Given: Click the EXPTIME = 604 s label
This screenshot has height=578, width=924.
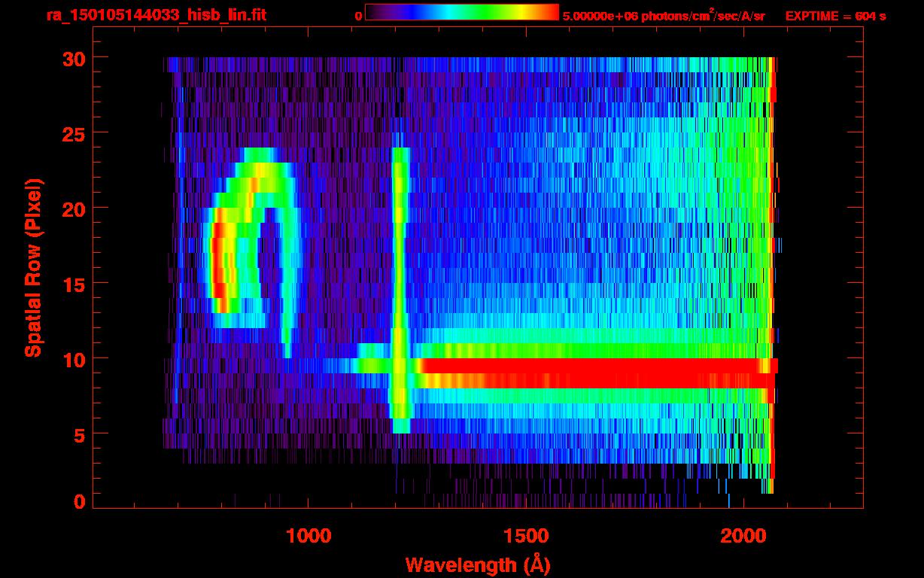Looking at the screenshot, I should (835, 16).
